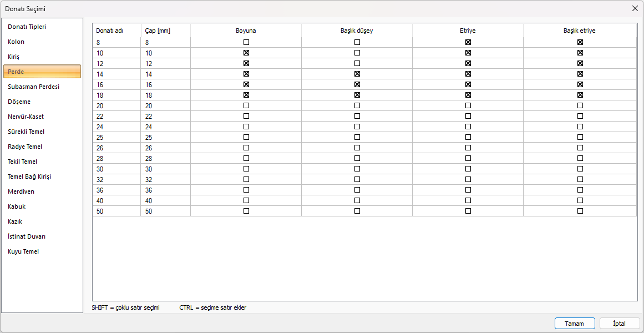Confirm with the Tamam button
The height and width of the screenshot is (333, 644).
[575, 324]
